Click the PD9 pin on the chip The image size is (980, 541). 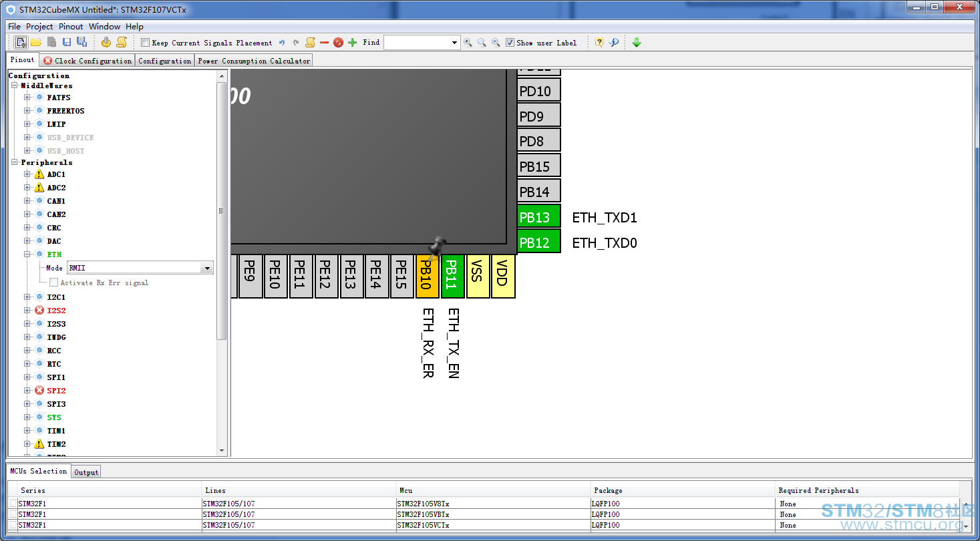pyautogui.click(x=539, y=116)
